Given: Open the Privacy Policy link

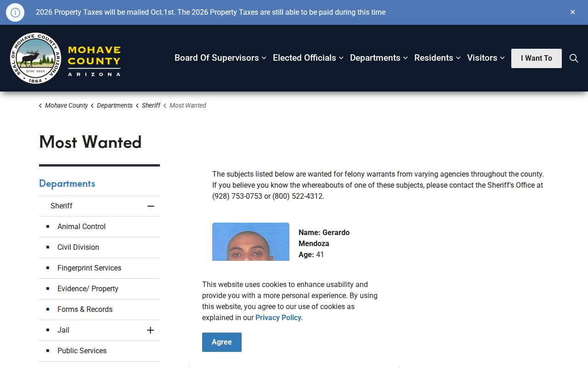Looking at the screenshot, I should 278,317.
